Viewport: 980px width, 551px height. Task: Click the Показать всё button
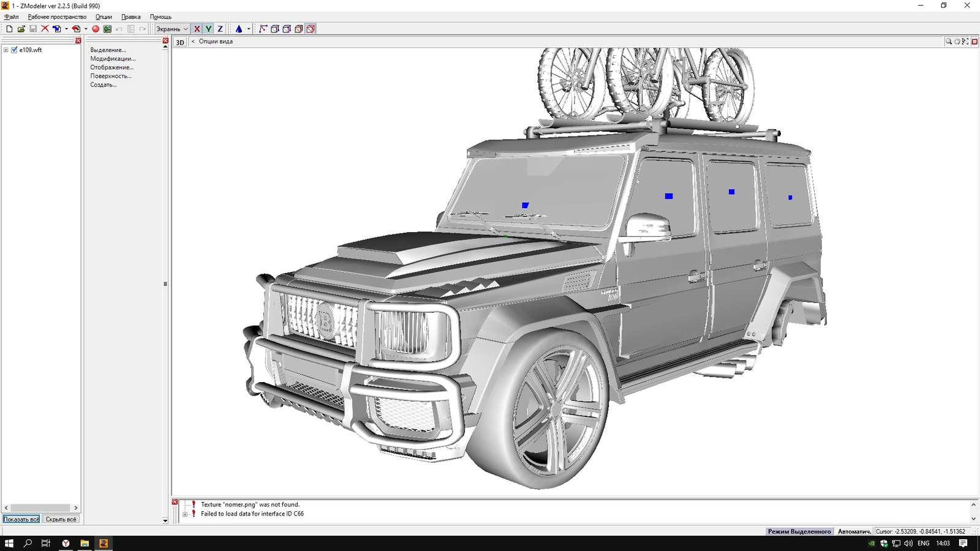pos(21,519)
